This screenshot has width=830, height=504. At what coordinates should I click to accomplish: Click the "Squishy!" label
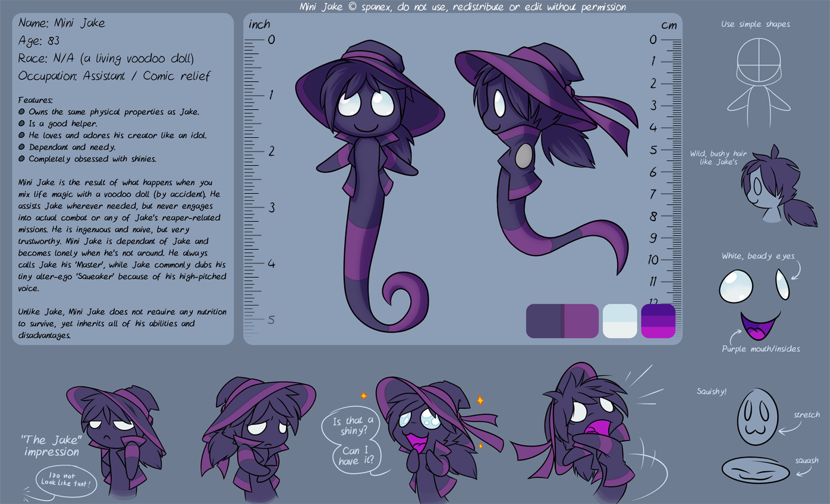tap(711, 392)
